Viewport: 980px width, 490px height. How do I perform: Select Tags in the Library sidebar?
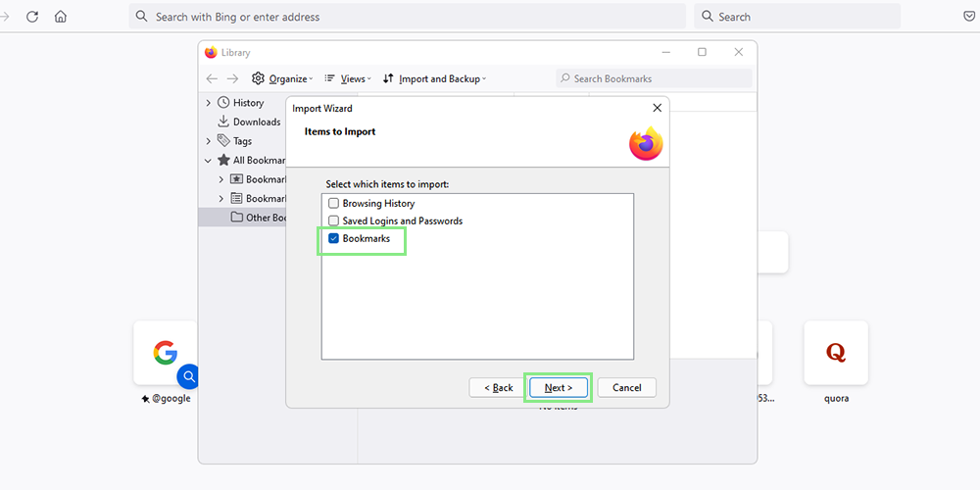[x=242, y=141]
